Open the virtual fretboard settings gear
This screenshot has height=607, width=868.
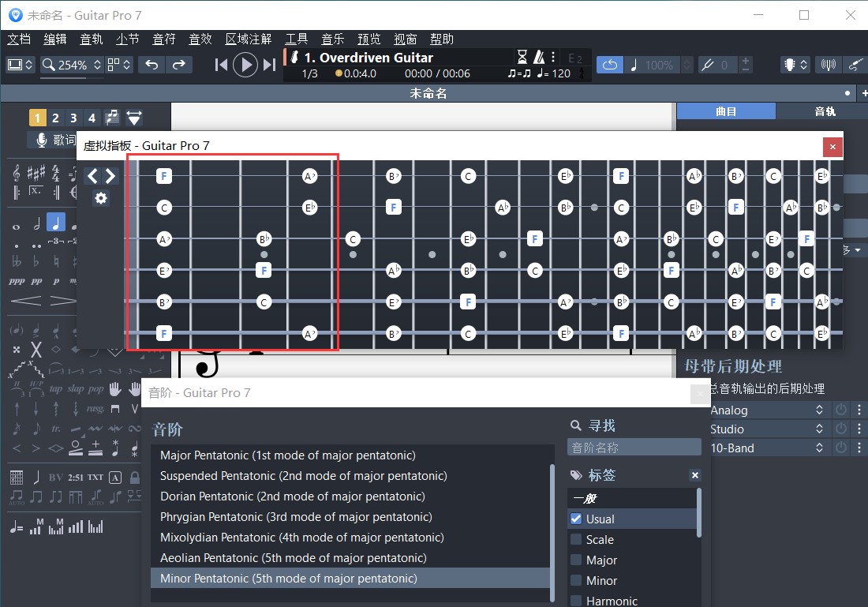(100, 198)
